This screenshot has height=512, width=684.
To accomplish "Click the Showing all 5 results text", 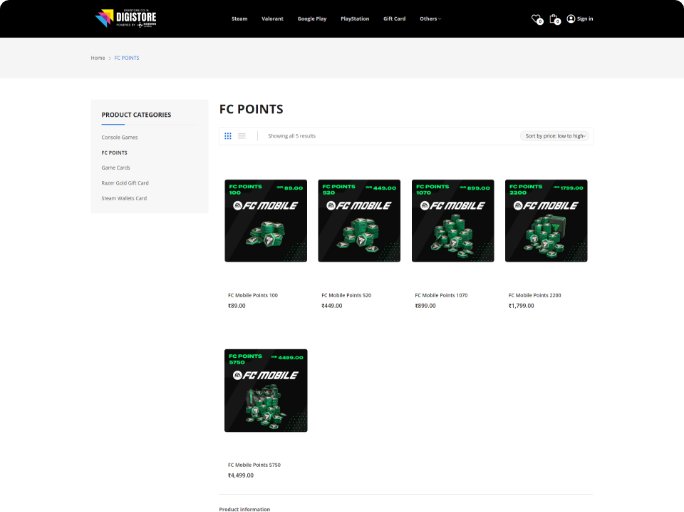I will tap(291, 136).
